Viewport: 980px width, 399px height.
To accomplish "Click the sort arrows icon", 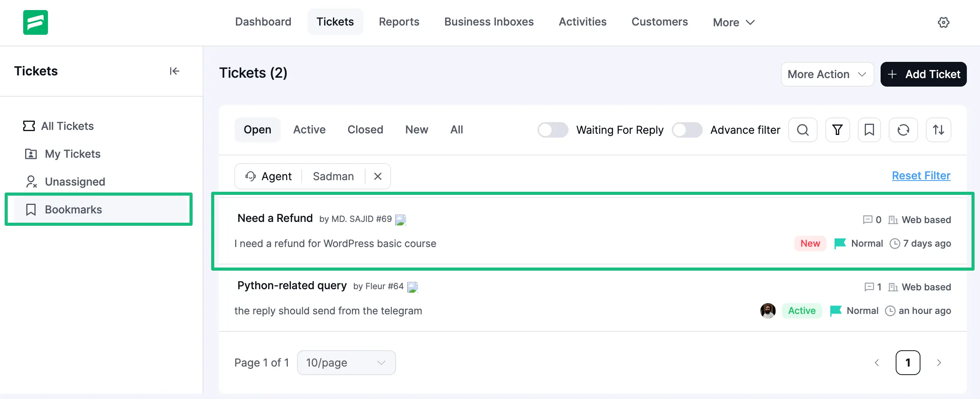I will click(x=939, y=130).
